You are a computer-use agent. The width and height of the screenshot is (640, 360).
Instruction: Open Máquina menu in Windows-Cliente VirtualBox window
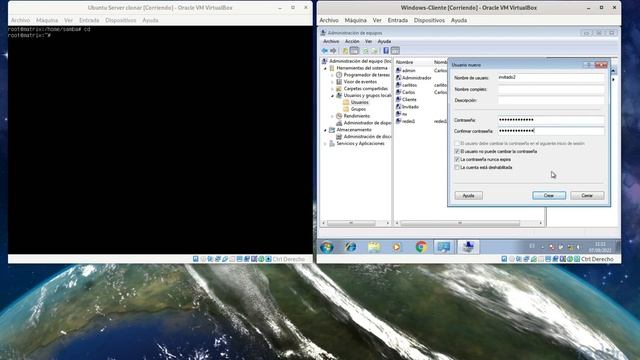[355, 20]
